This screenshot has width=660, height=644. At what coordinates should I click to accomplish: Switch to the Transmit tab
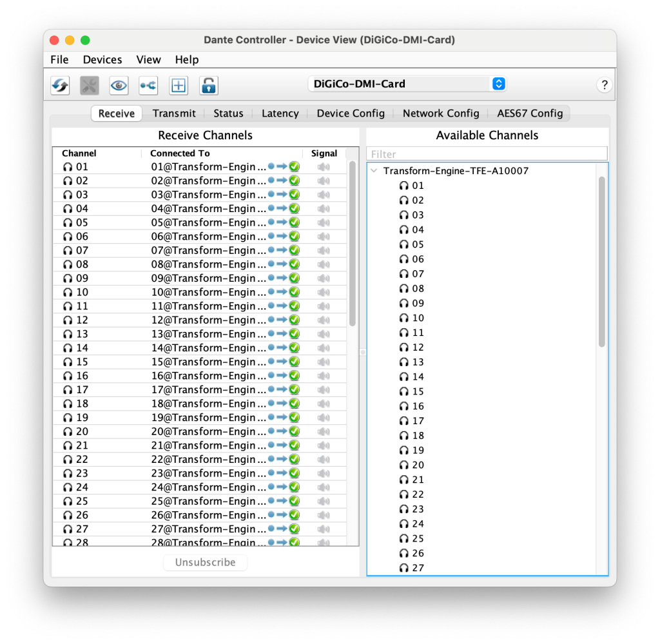pyautogui.click(x=174, y=113)
